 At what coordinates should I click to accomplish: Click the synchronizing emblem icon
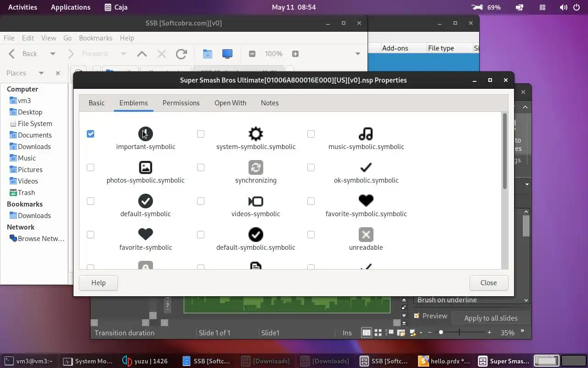pos(256,167)
